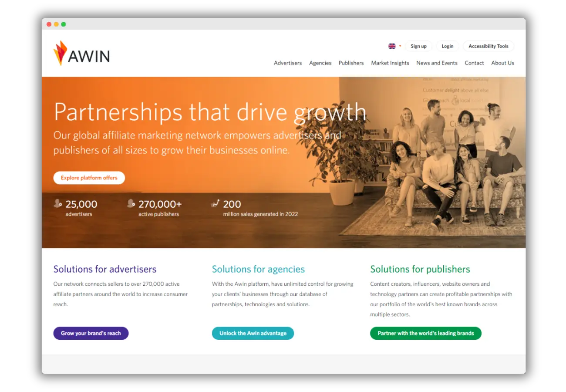Open the Publishers menu item
This screenshot has width=566, height=392.
point(351,63)
